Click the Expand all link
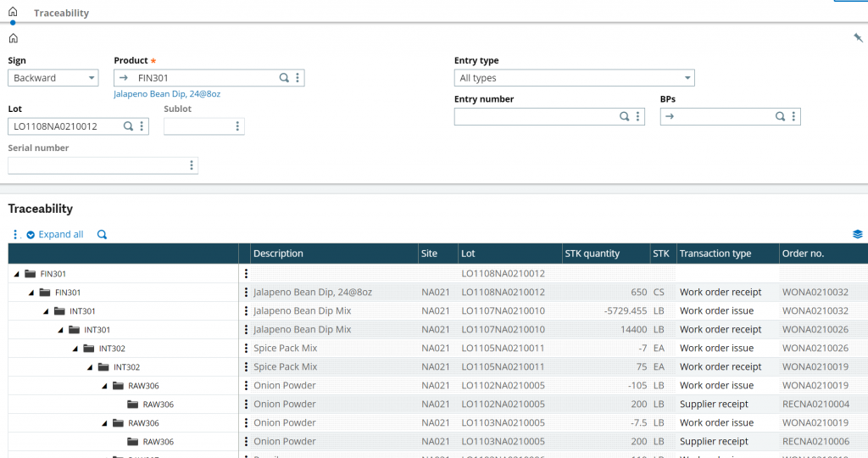Image resolution: width=868 pixels, height=458 pixels. click(60, 235)
